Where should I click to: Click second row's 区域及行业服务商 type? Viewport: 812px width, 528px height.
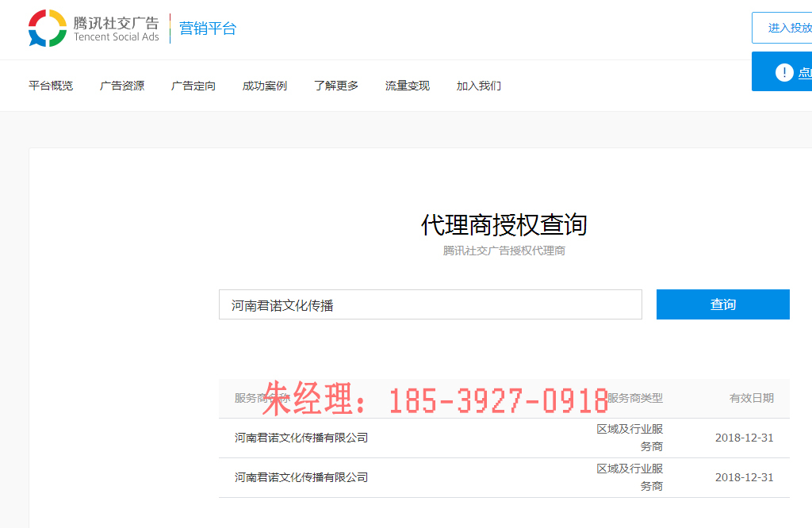(x=630, y=478)
